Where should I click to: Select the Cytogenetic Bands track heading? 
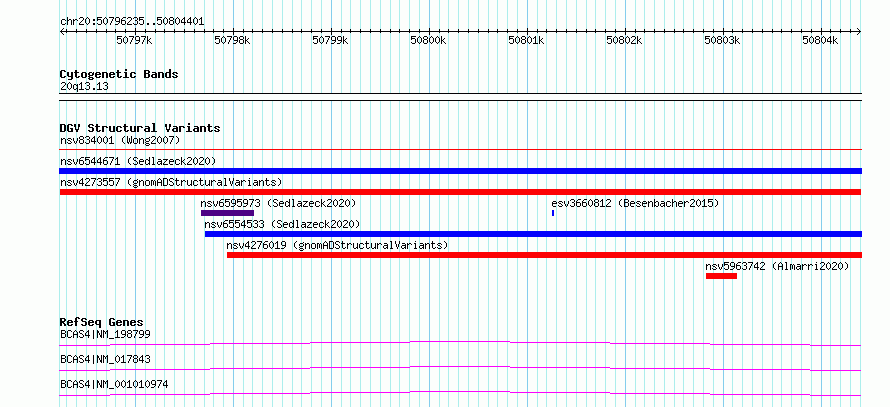point(119,74)
